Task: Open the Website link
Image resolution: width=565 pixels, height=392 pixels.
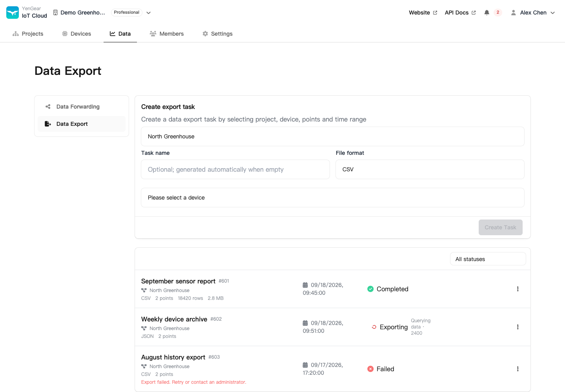Action: click(423, 13)
